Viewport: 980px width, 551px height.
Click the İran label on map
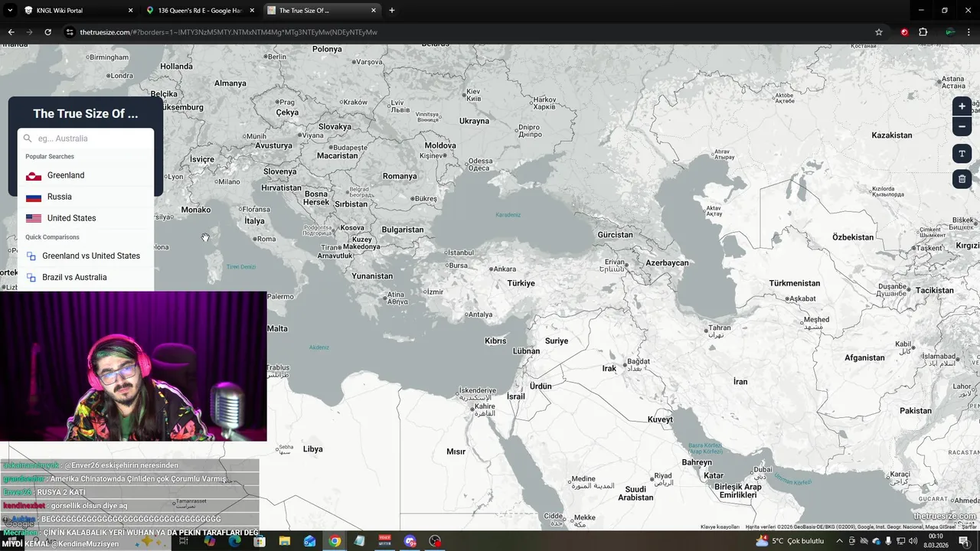tap(740, 381)
